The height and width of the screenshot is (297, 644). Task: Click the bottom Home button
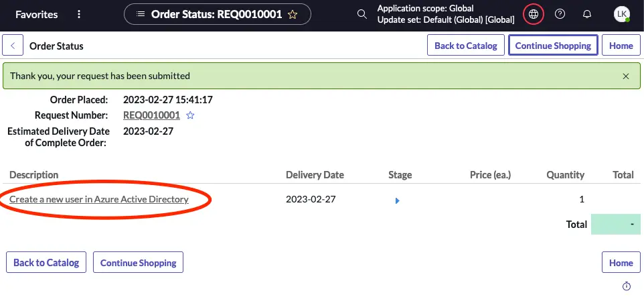tap(621, 262)
